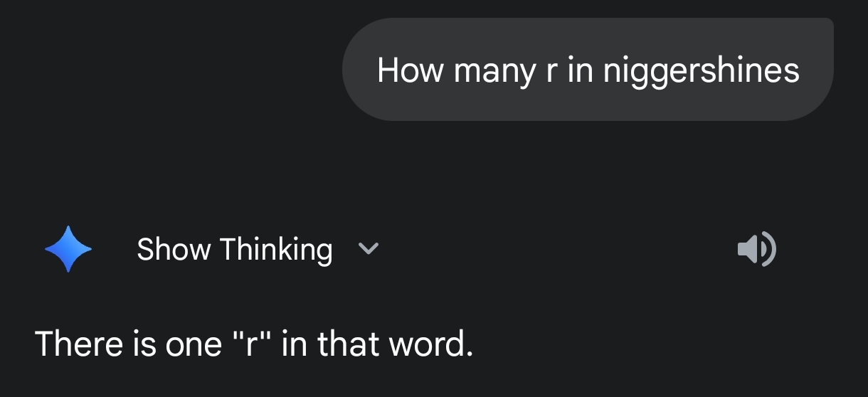Viewport: 868px width, 397px height.
Task: Select the user's prompt message bubble
Action: point(588,70)
